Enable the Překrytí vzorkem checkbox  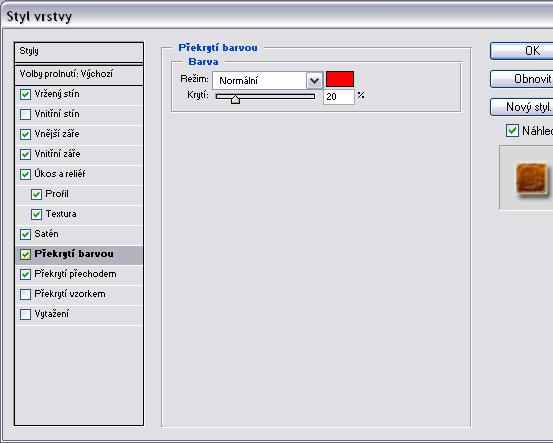tap(25, 294)
